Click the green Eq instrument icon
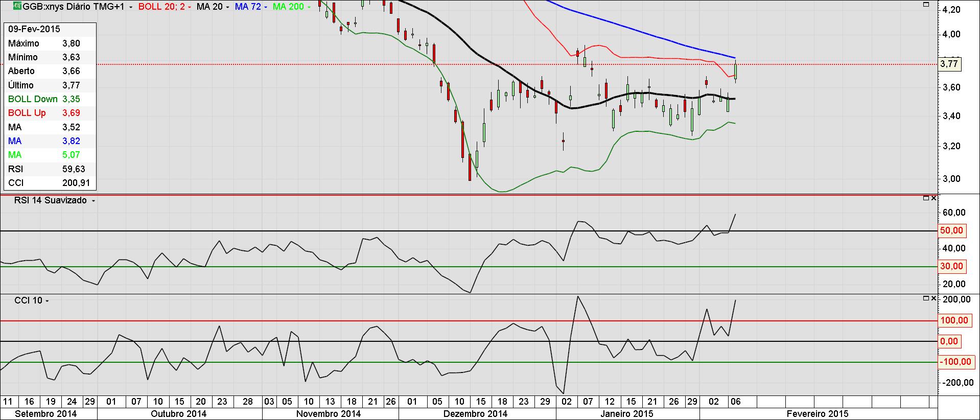 point(17,6)
